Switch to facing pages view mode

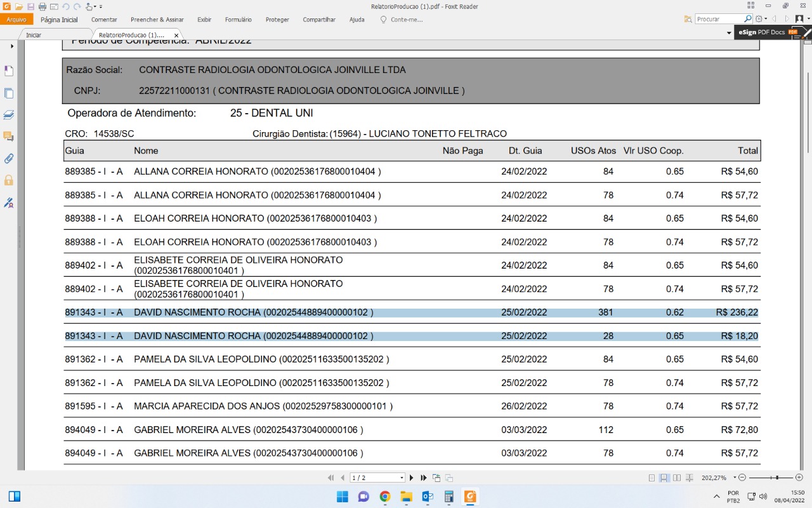[x=677, y=478]
